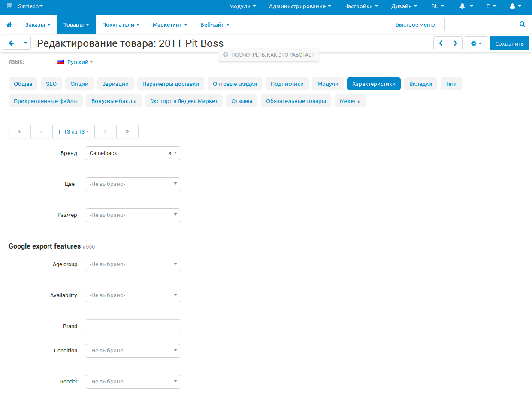This screenshot has height=395, width=532.
Task: Open the gear actions menu
Action: click(476, 43)
